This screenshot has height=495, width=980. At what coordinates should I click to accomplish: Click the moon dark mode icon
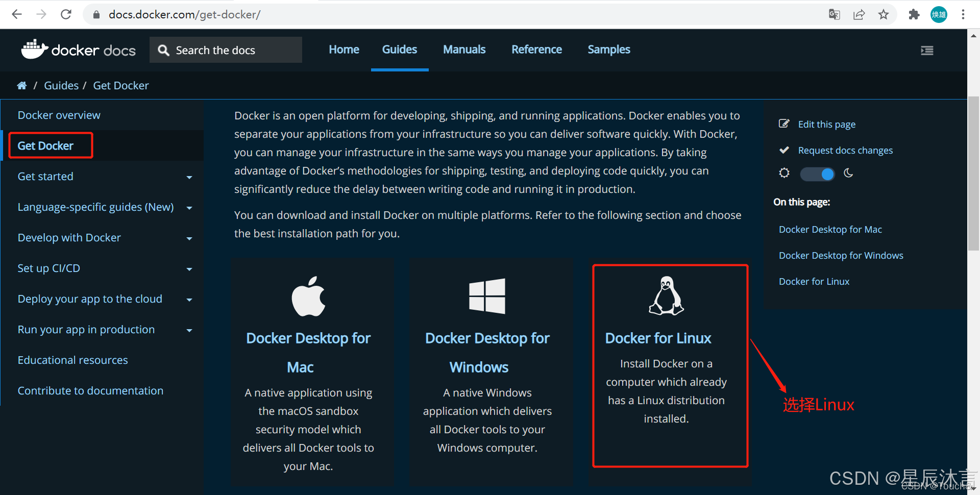point(848,173)
